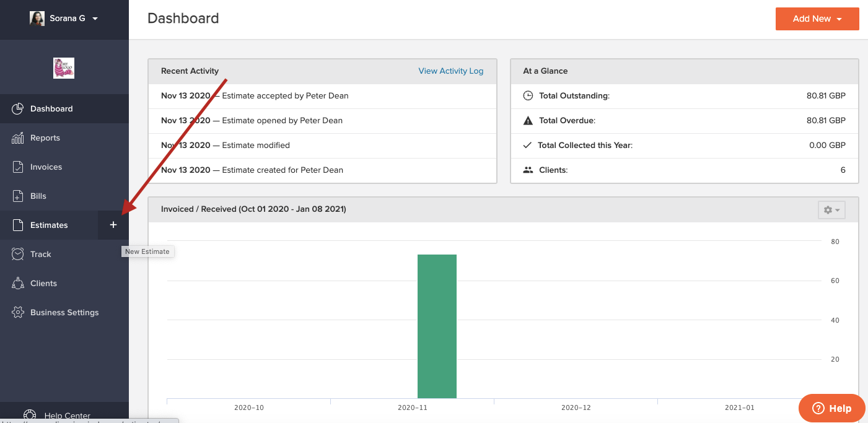Screen dimensions: 868x423
Task: Click the Total Overdue 80.81 GBP value
Action: pyautogui.click(x=826, y=121)
